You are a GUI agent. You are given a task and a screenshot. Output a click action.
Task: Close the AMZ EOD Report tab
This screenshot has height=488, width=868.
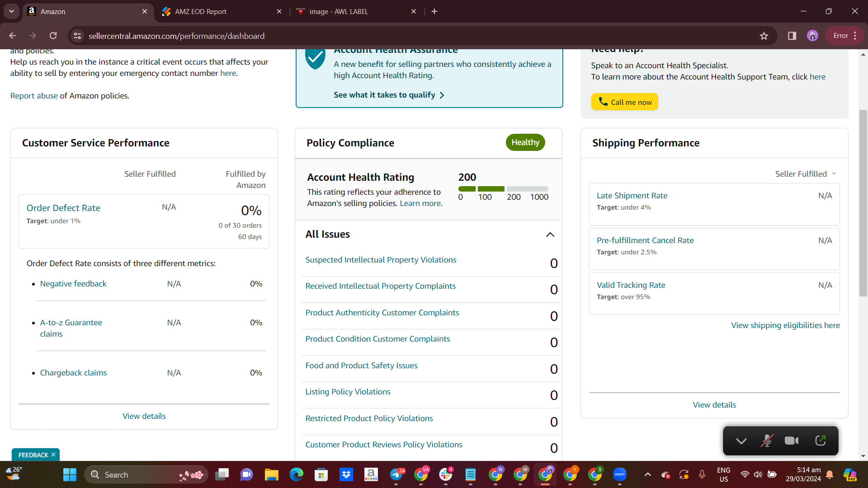click(279, 11)
